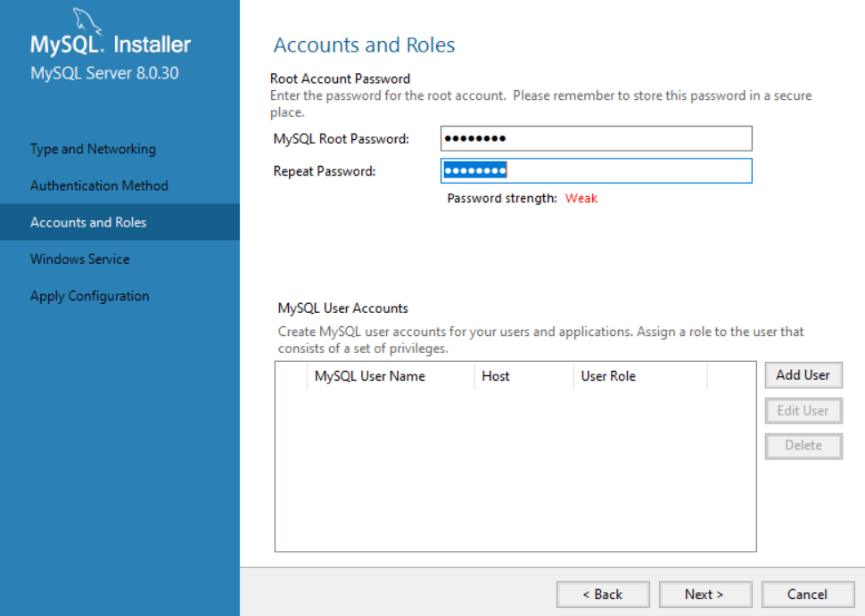Go to the Authentication Method step
This screenshot has width=865, height=616.
(x=99, y=185)
